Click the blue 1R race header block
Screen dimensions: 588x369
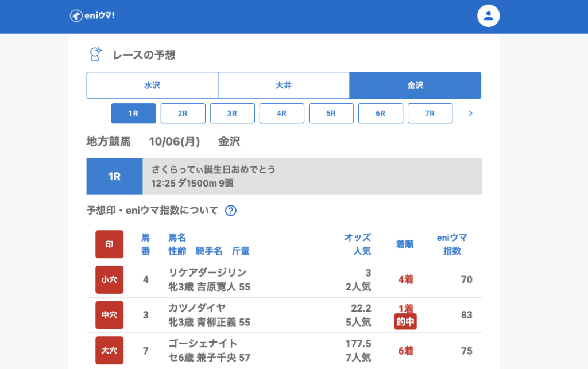[114, 177]
